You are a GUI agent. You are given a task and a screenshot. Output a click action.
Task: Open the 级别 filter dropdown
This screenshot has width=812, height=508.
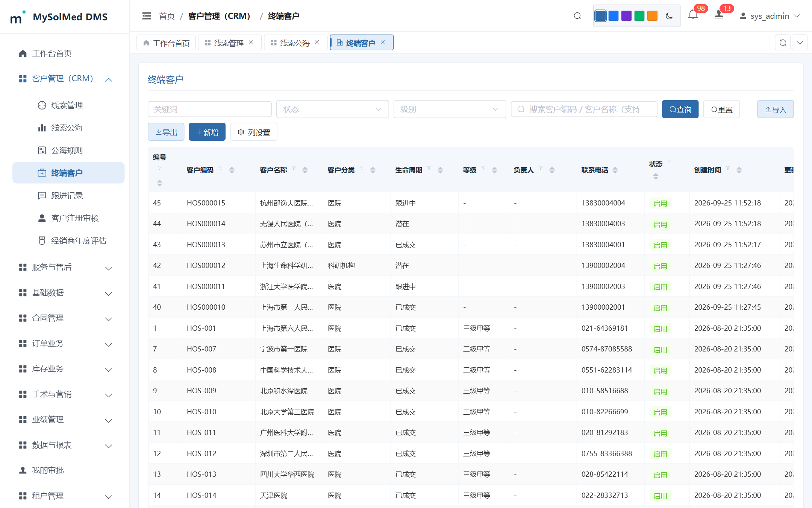coord(450,109)
